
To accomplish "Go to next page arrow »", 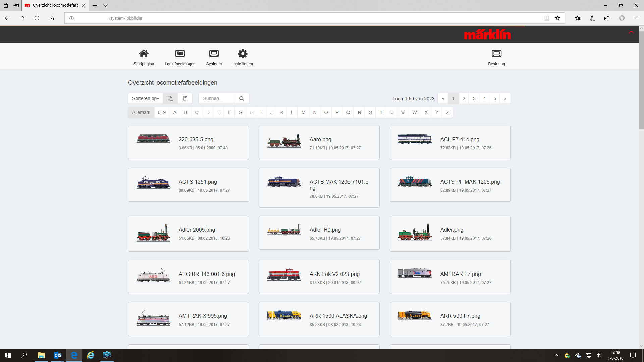I will tap(505, 98).
